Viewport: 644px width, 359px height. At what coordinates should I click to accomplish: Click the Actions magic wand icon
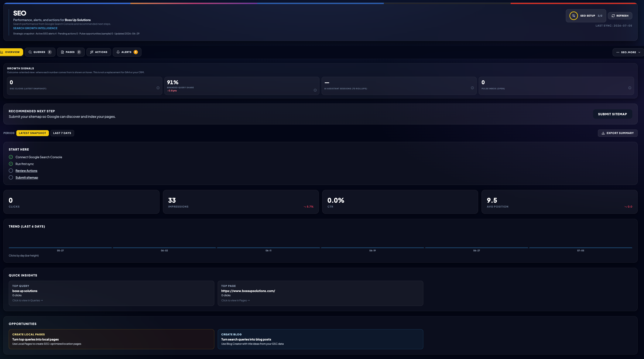(92, 52)
